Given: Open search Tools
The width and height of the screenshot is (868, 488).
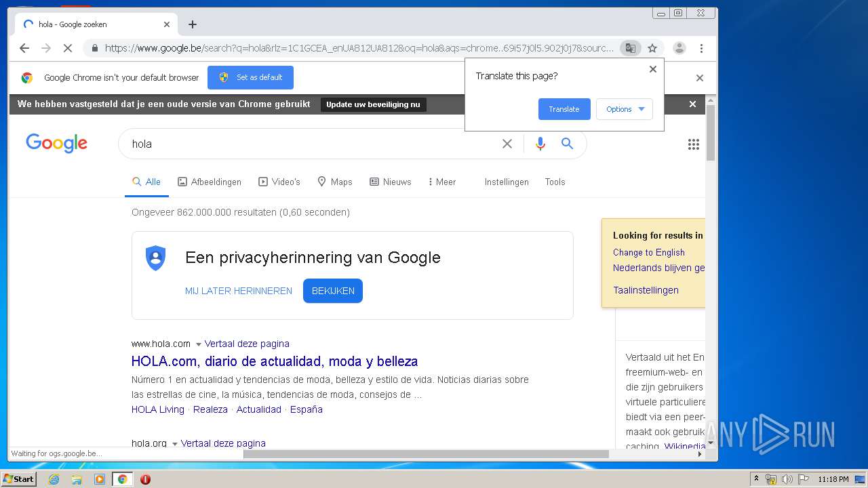Looking at the screenshot, I should click(x=555, y=182).
